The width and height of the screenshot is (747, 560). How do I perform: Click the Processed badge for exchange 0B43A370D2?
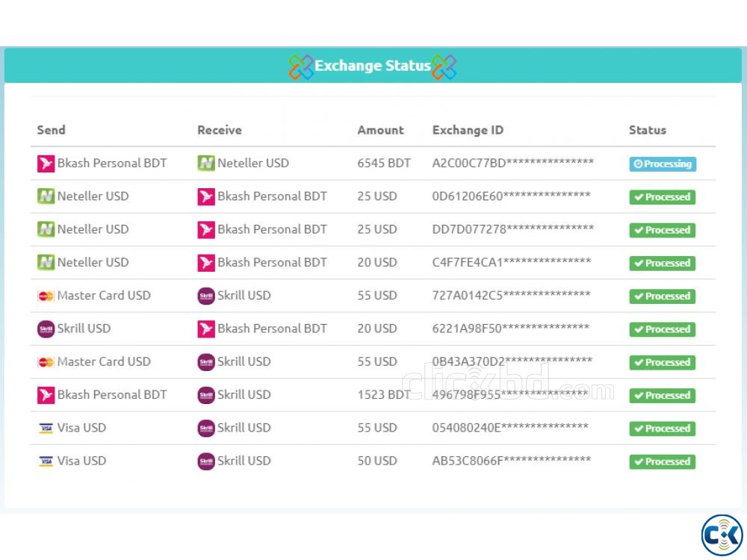[662, 362]
